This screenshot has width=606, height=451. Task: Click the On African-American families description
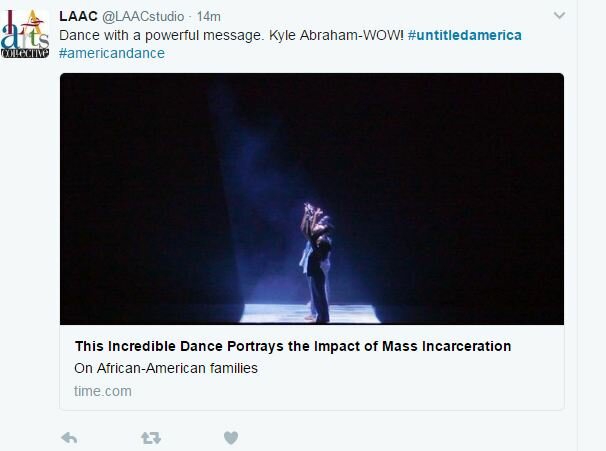(166, 368)
